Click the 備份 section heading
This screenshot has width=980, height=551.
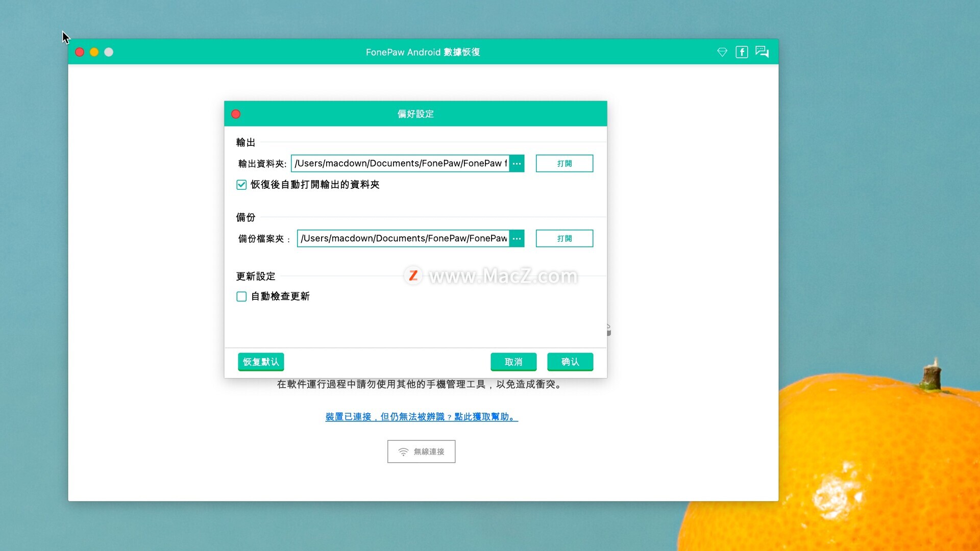[x=246, y=217]
